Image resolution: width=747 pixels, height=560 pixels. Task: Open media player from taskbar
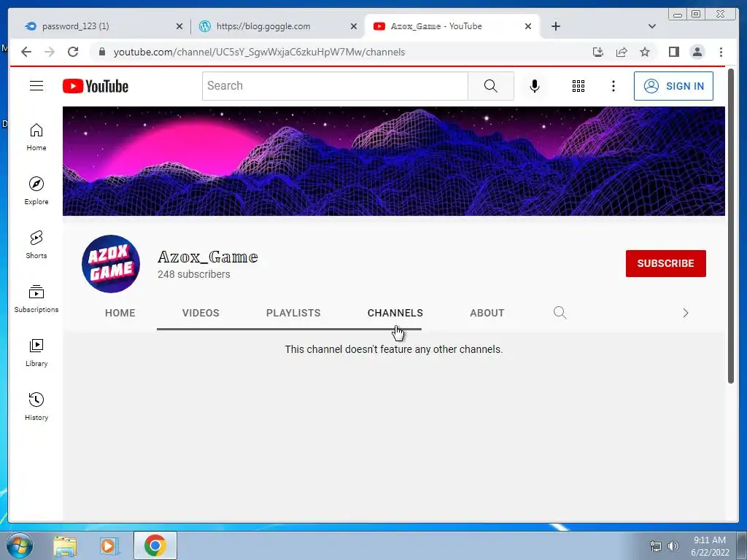pos(109,545)
